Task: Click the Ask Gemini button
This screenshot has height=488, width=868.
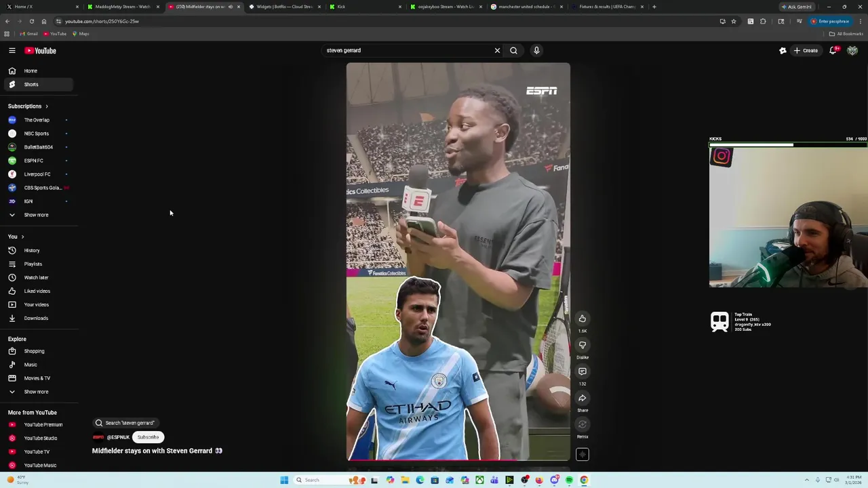Action: [797, 7]
